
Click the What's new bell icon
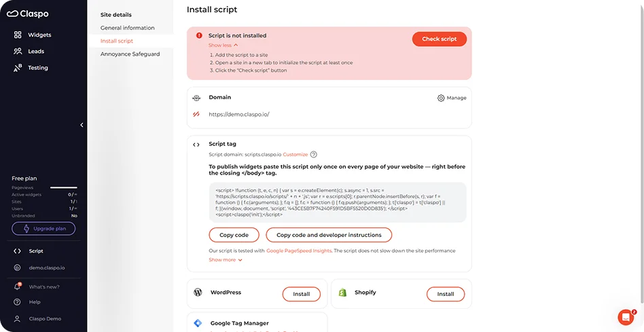pos(17,287)
